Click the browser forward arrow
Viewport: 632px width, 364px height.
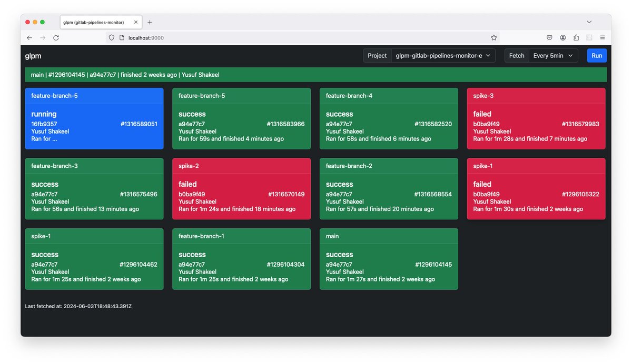43,38
